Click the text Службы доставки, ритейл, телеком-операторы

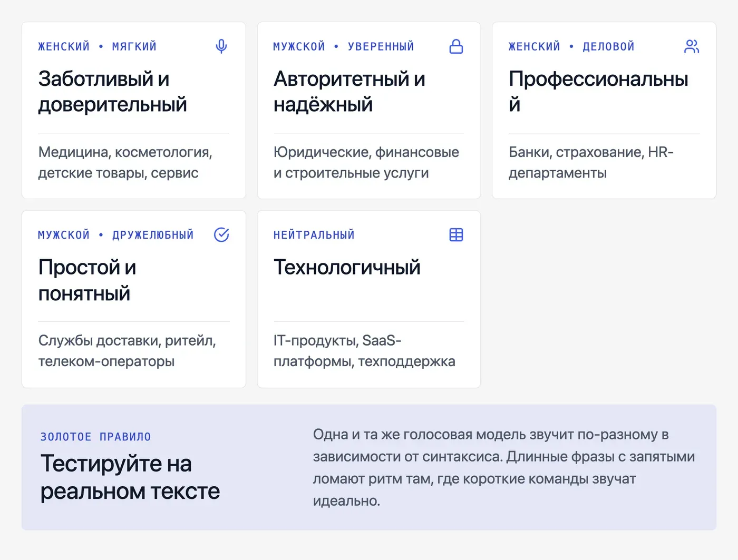pos(127,351)
